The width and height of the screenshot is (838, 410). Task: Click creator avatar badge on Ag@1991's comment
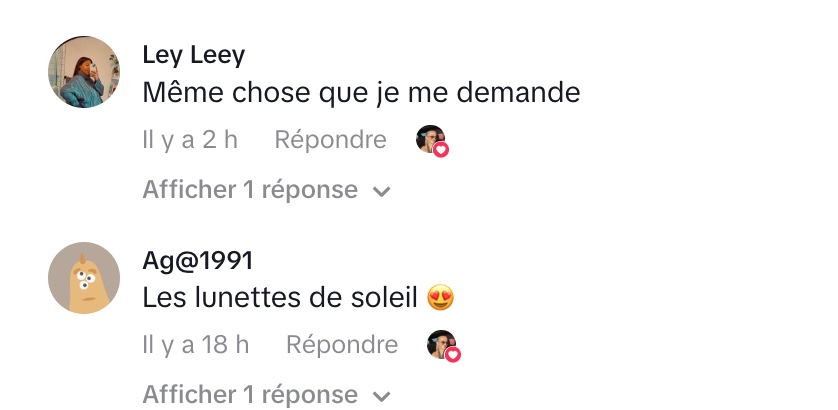pos(440,344)
